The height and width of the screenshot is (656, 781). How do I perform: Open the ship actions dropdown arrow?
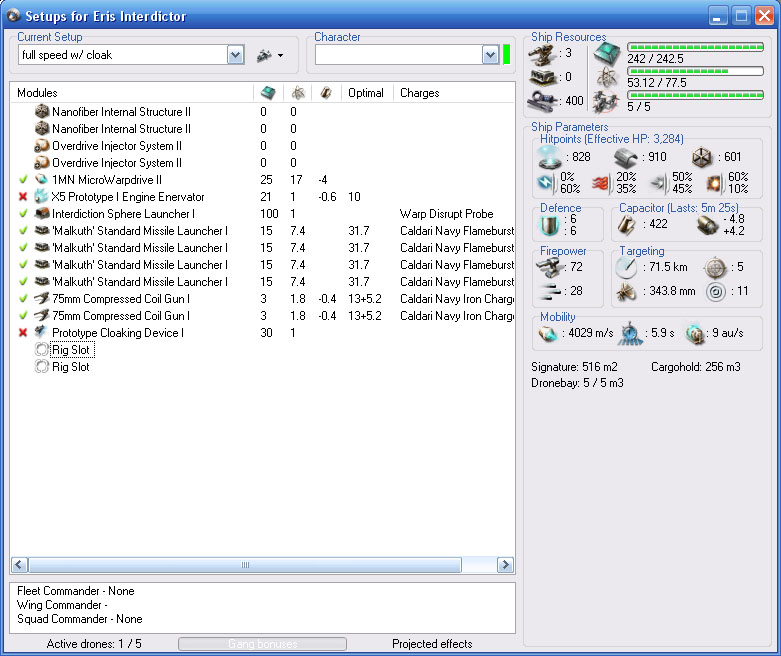click(x=280, y=55)
